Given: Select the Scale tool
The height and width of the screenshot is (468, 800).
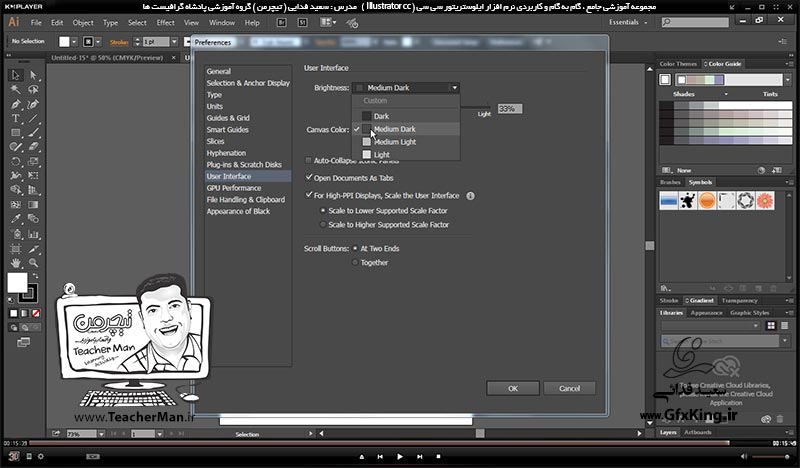Looking at the screenshot, I should pos(33,161).
